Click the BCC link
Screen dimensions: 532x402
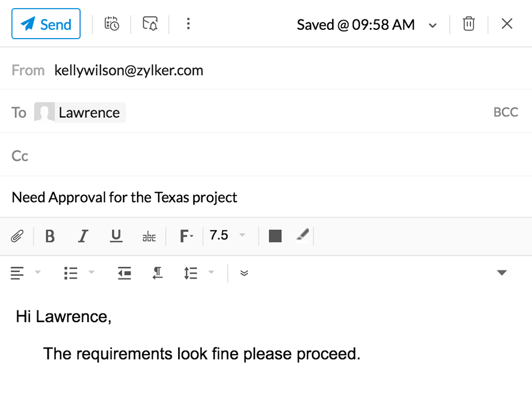tap(505, 112)
